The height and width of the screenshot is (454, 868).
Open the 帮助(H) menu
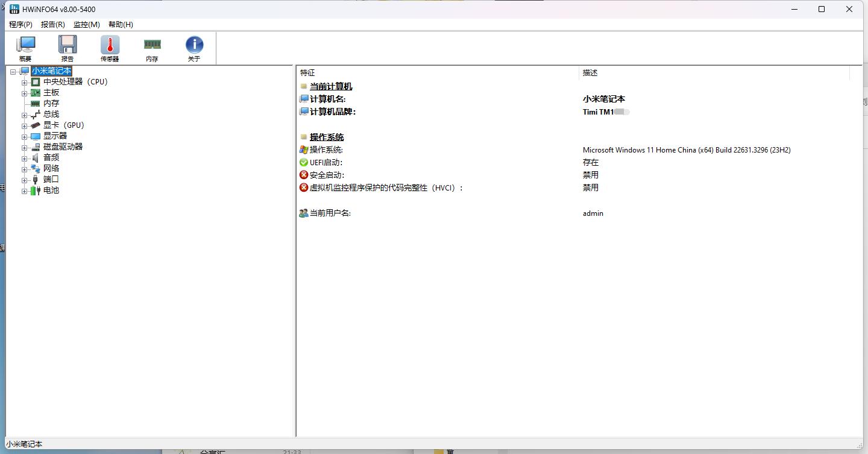pyautogui.click(x=121, y=24)
